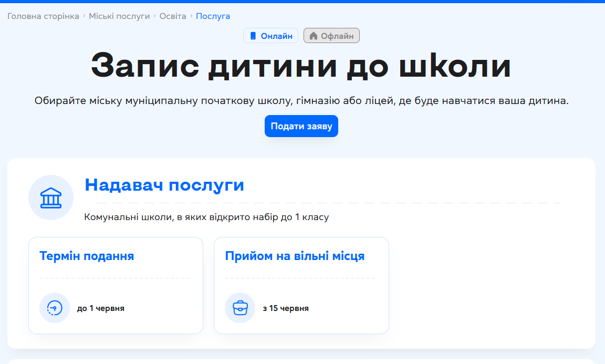Click the briefcase icon next to з 15 червня
The height and width of the screenshot is (364, 605).
pos(240,308)
